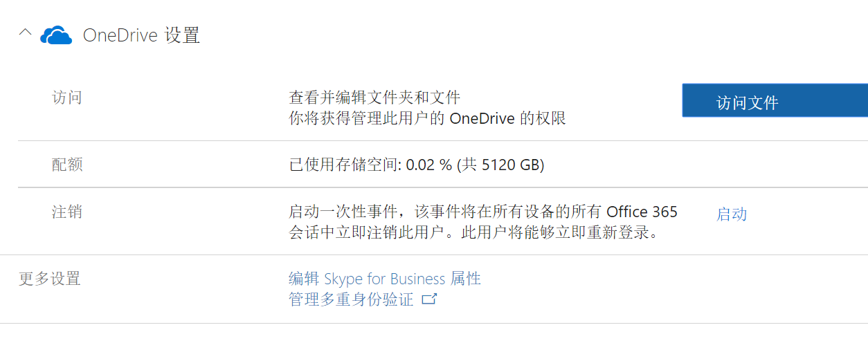Click the OneDrive 设置 heading text
The image size is (868, 352).
(x=141, y=35)
